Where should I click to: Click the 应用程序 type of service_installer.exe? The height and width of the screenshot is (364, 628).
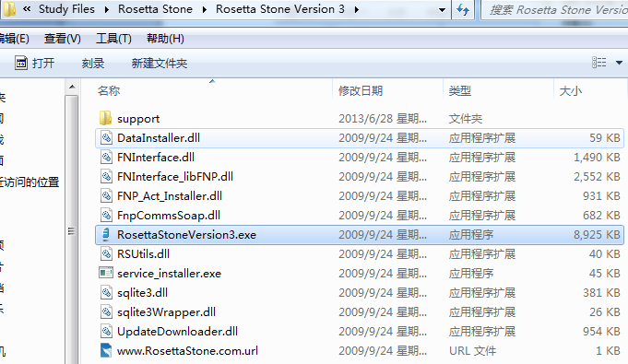point(471,273)
